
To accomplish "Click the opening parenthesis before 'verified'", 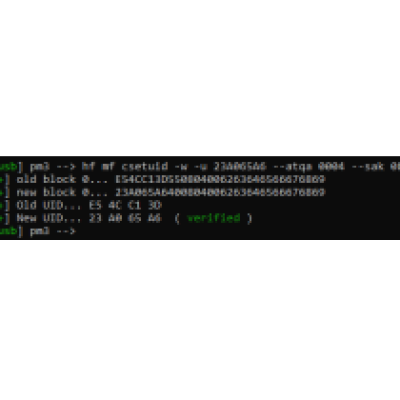I will (177, 218).
